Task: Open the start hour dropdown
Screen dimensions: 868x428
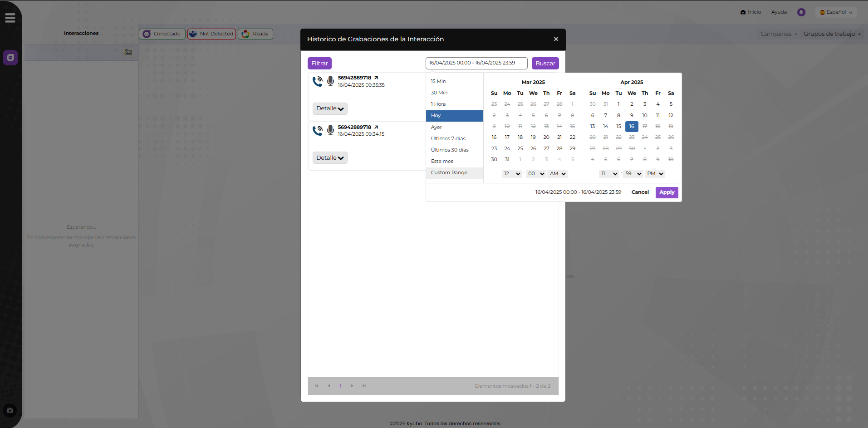Action: point(511,174)
